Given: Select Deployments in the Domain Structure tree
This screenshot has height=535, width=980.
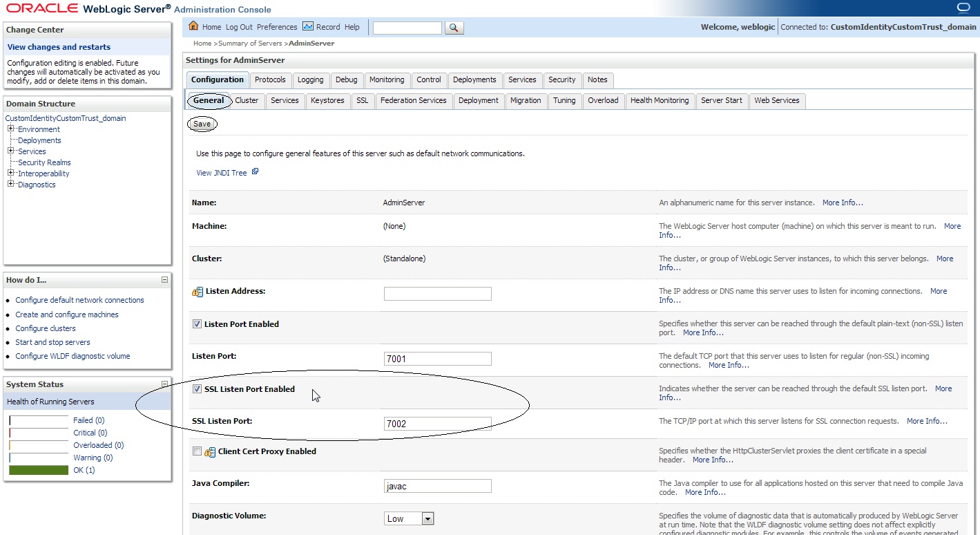Looking at the screenshot, I should (x=39, y=140).
